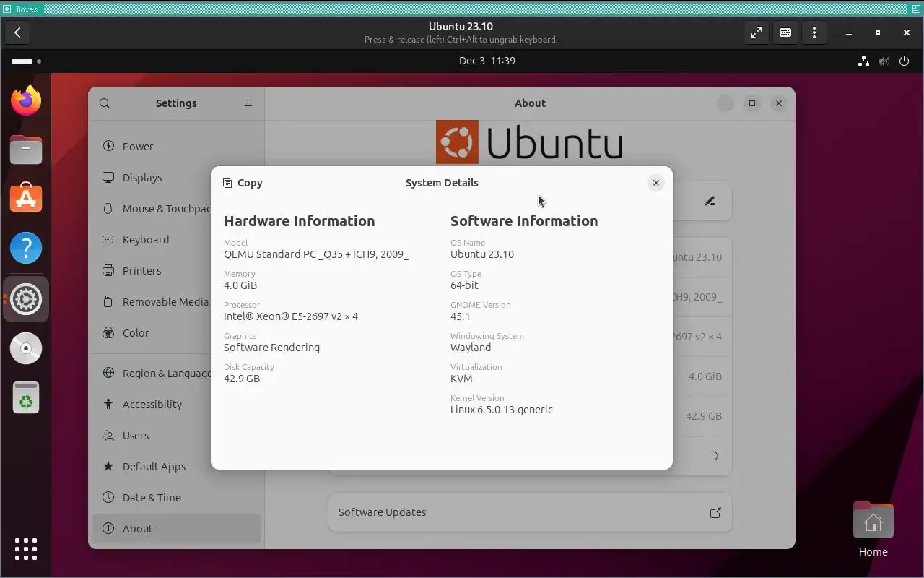
Task: Click the Activities workspace indicator
Action: point(26,61)
